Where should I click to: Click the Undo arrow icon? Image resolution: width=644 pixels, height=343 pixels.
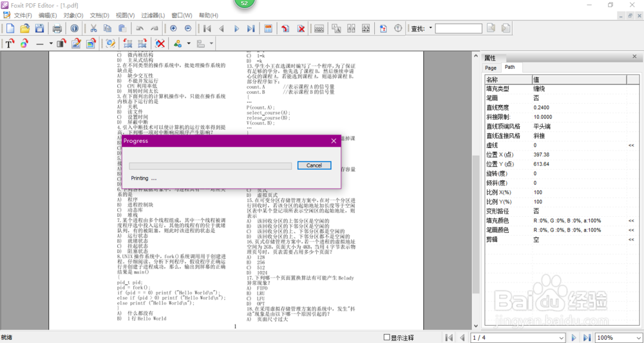(x=140, y=28)
